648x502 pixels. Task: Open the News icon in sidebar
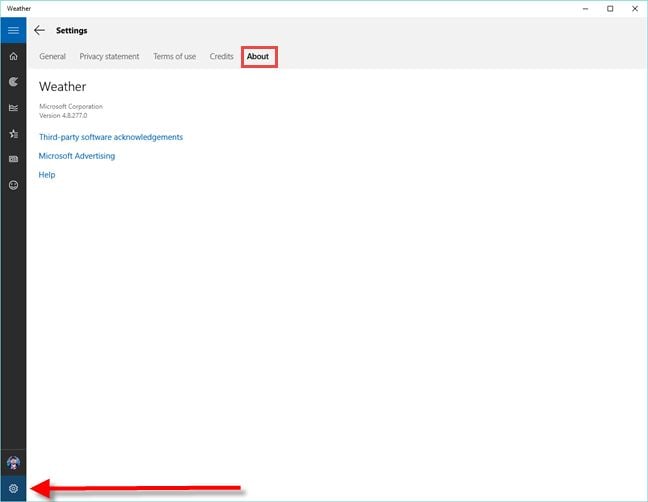[13, 159]
